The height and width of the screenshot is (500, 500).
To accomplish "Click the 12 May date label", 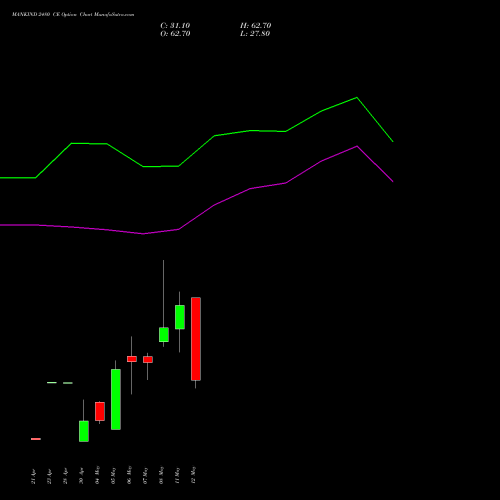I will pyautogui.click(x=194, y=475).
